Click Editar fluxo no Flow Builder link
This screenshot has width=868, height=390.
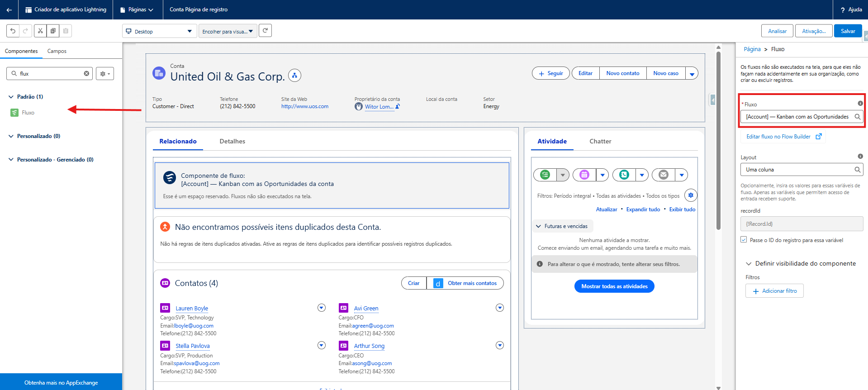(783, 137)
